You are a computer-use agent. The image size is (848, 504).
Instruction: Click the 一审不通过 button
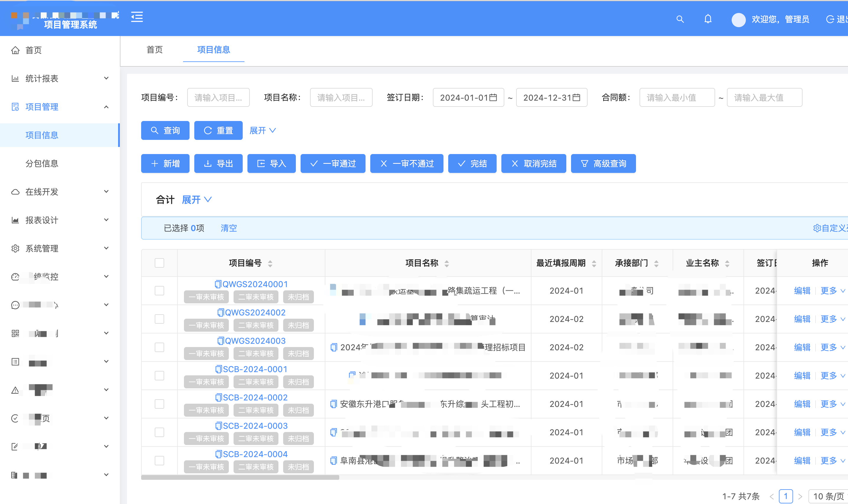click(407, 163)
